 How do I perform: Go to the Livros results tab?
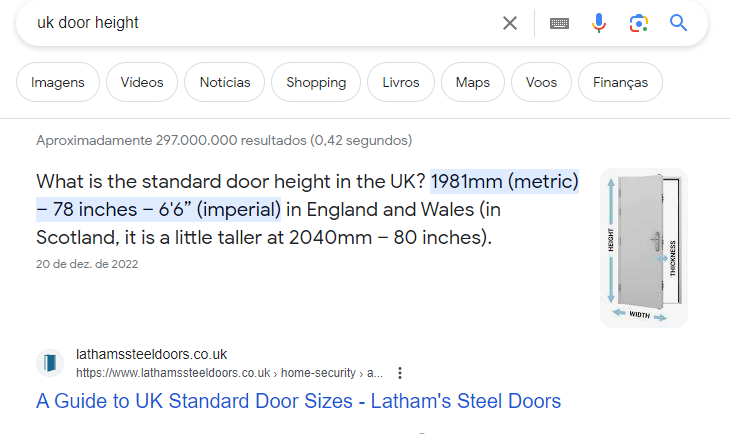click(x=401, y=82)
